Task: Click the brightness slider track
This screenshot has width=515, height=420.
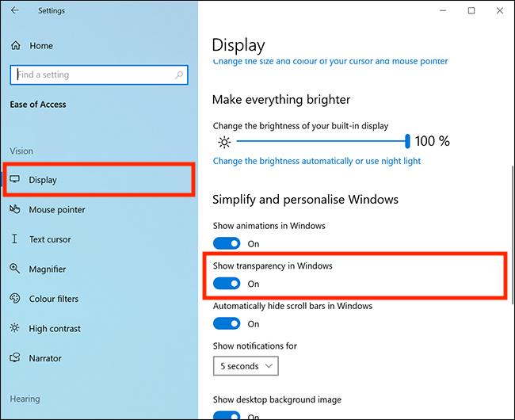Action: click(x=321, y=141)
